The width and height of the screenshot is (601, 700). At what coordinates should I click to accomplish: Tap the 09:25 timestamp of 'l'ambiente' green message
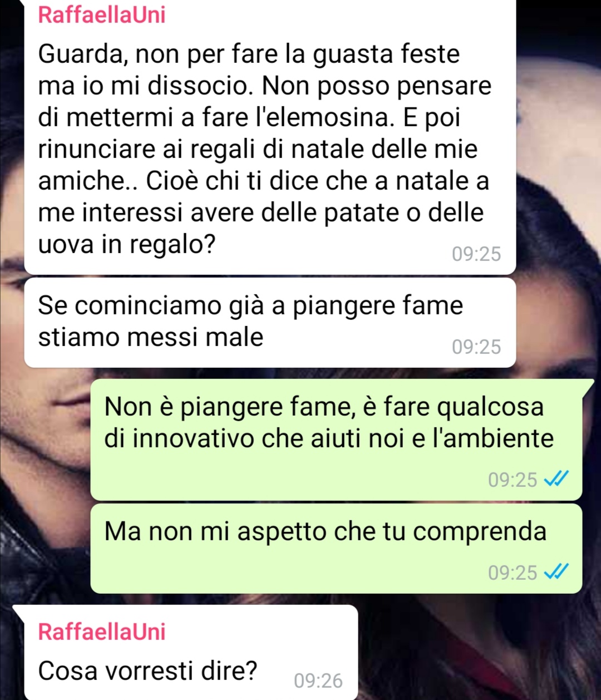point(513,479)
